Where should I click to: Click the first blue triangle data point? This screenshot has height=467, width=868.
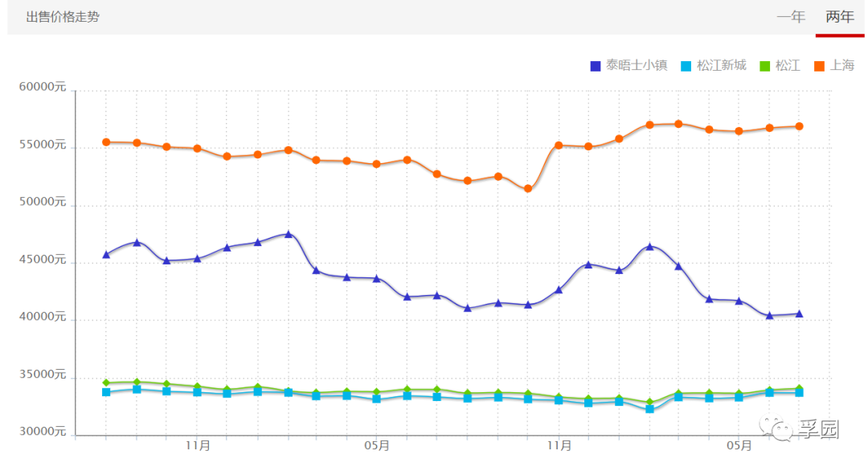coord(106,254)
